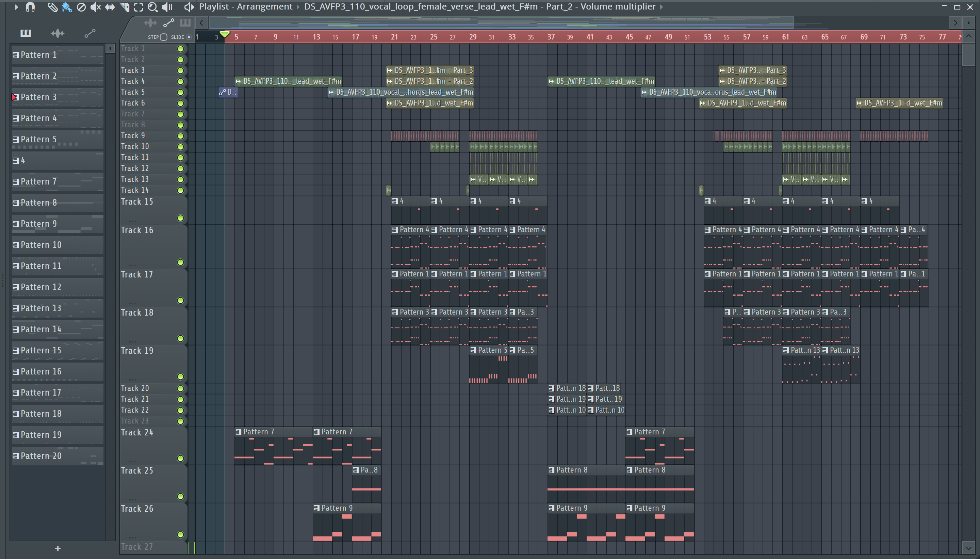
Task: Select first DS_AVFP3 Part_3 clip on Track 3
Action: 430,70
